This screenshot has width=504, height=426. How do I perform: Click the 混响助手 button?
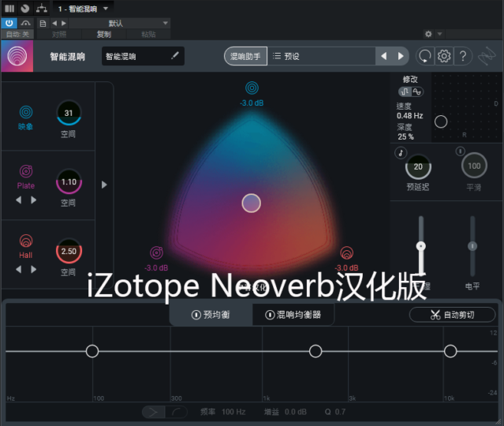245,56
